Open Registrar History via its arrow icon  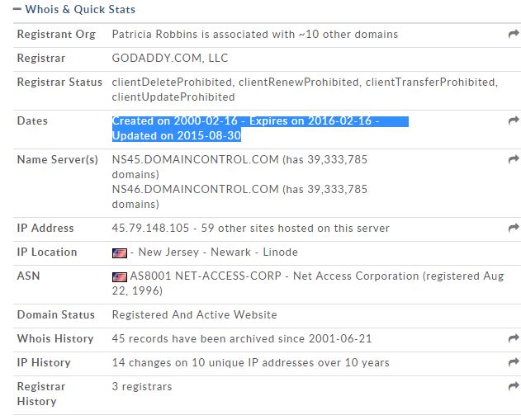(513, 387)
